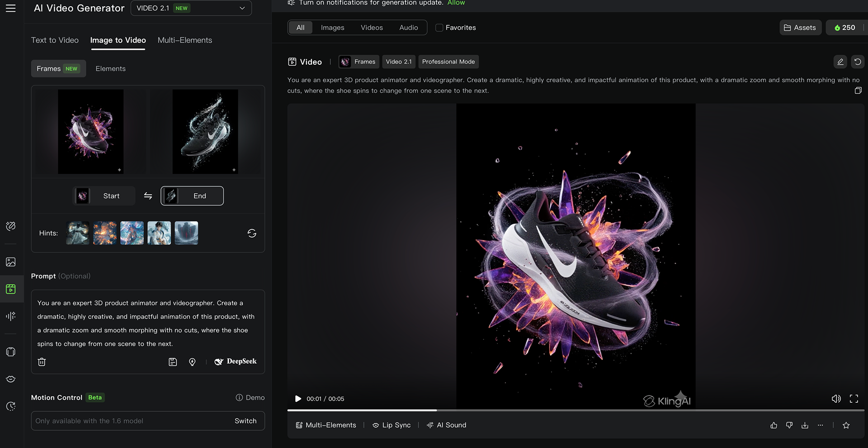
Task: Regenerate the video with redo icon
Action: pos(858,62)
